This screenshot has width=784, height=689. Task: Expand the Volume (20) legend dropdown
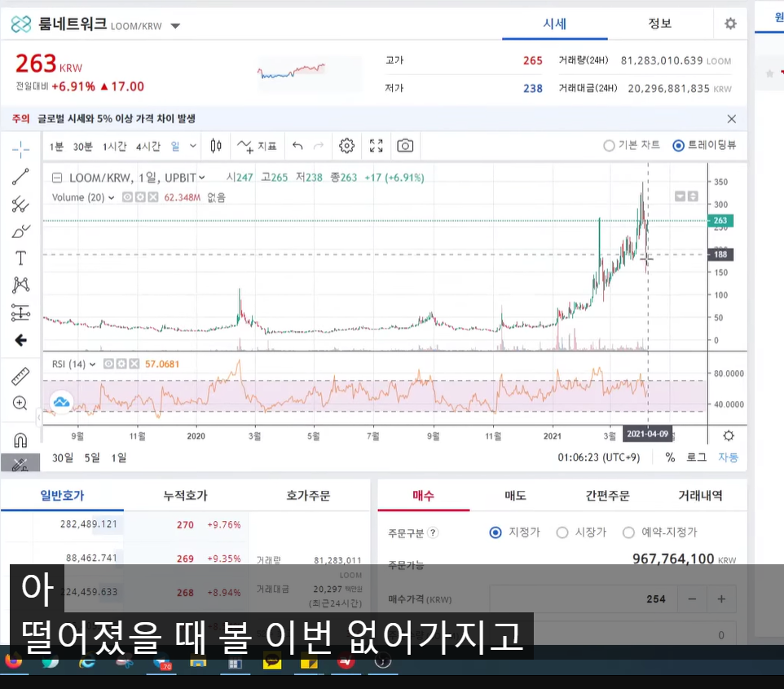[111, 197]
